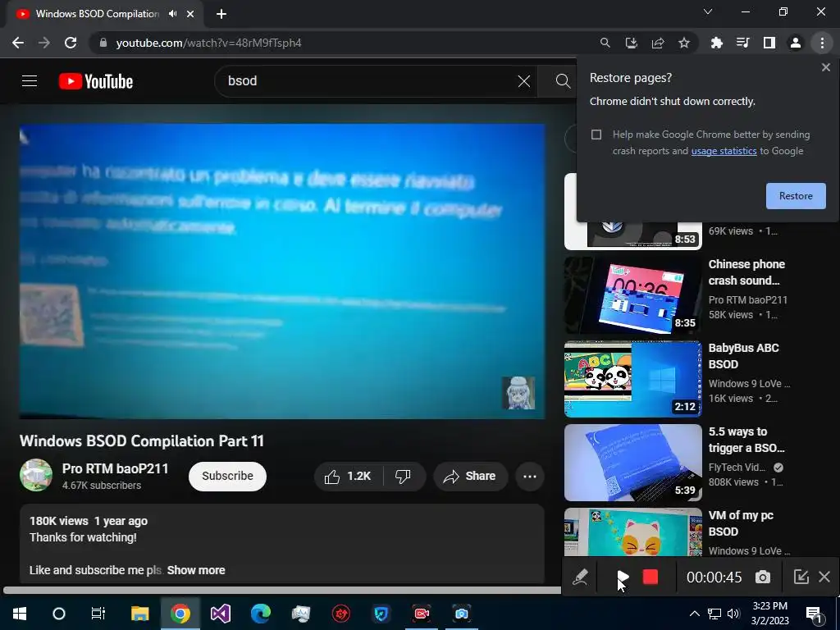View site info via lock icon
The width and height of the screenshot is (840, 630).
(x=103, y=43)
